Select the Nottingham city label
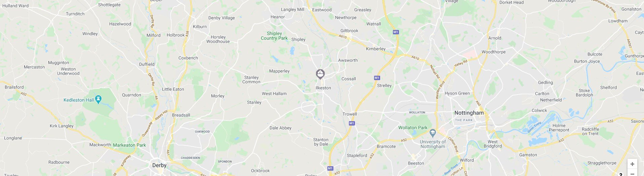 pos(469,113)
